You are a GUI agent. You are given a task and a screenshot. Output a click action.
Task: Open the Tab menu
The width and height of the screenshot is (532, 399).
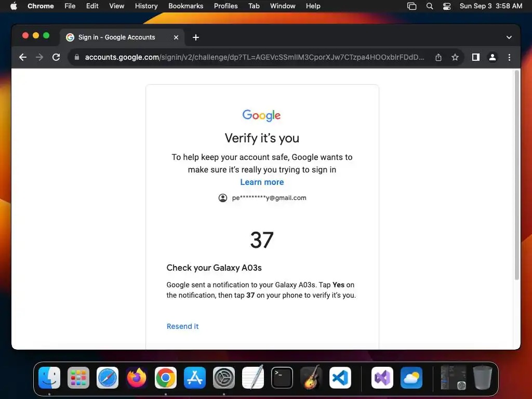(254, 6)
